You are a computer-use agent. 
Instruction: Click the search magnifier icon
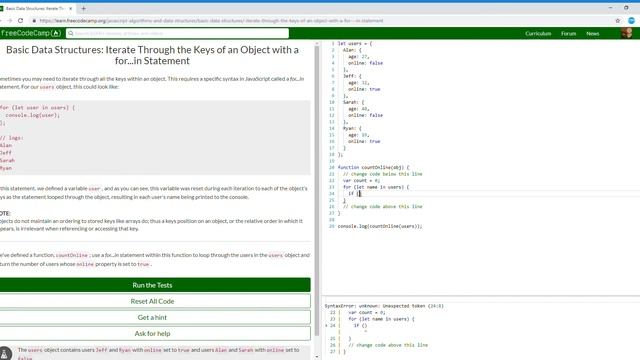click(x=71, y=33)
